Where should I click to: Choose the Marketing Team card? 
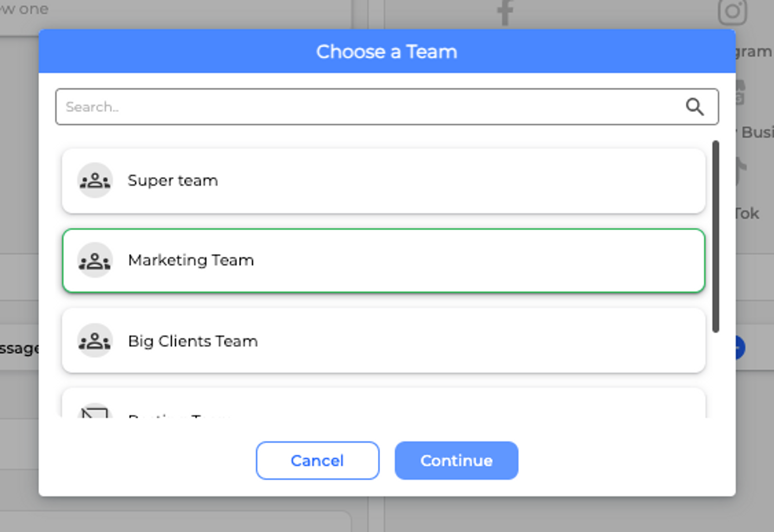point(383,260)
